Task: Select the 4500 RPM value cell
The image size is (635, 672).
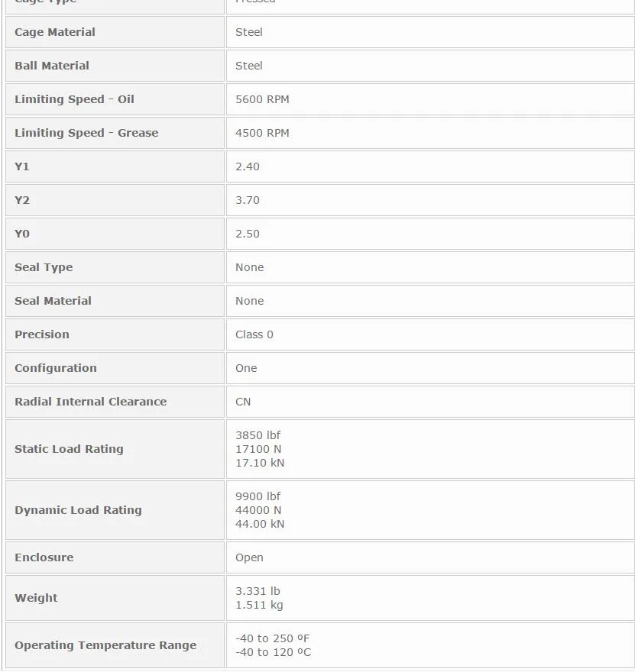Action: 430,133
